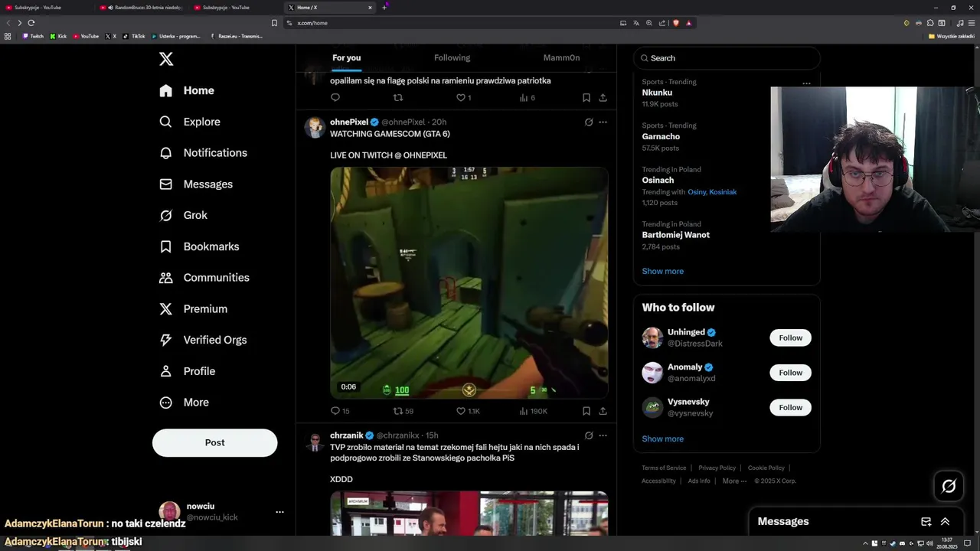Bookmark the top flag post
Screen dimensions: 980x551
coord(586,98)
